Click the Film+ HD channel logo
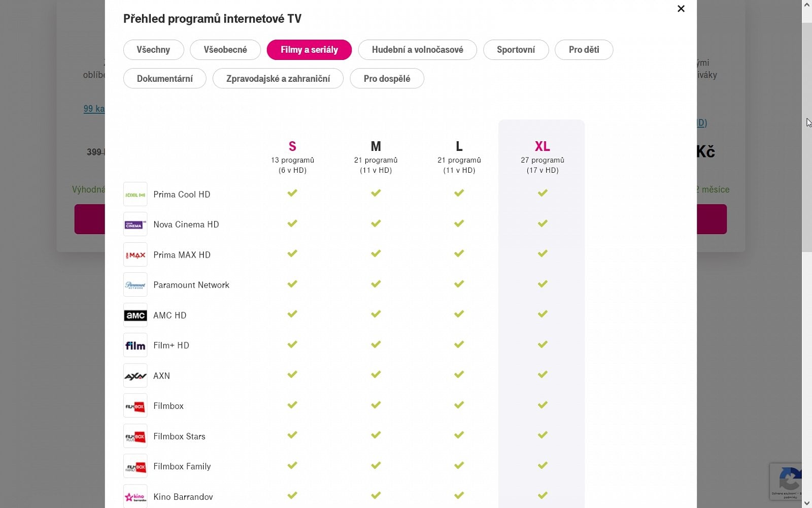This screenshot has height=508, width=812. coord(135,345)
